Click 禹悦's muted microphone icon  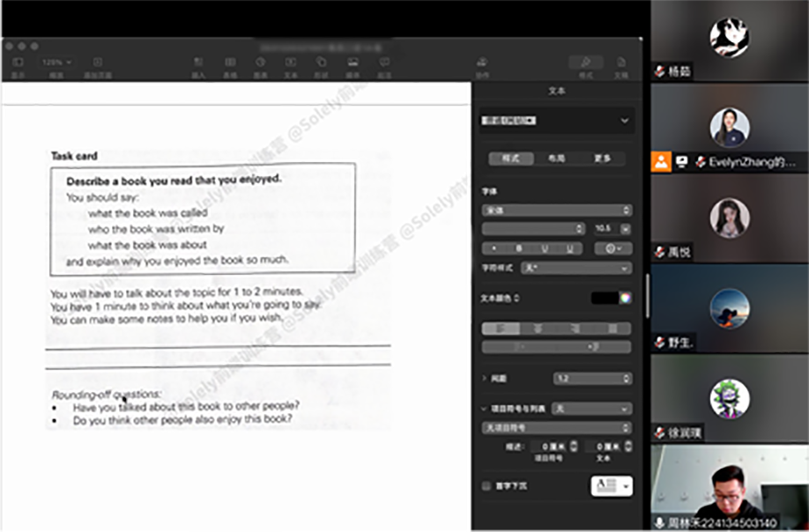pyautogui.click(x=660, y=252)
